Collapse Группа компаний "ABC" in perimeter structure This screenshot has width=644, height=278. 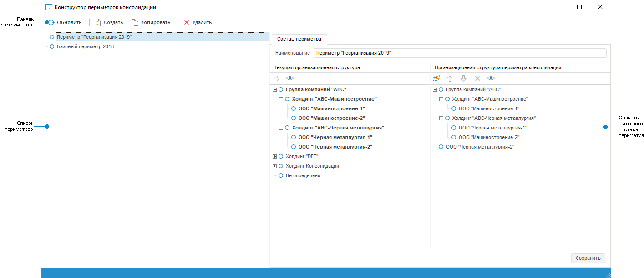point(435,90)
